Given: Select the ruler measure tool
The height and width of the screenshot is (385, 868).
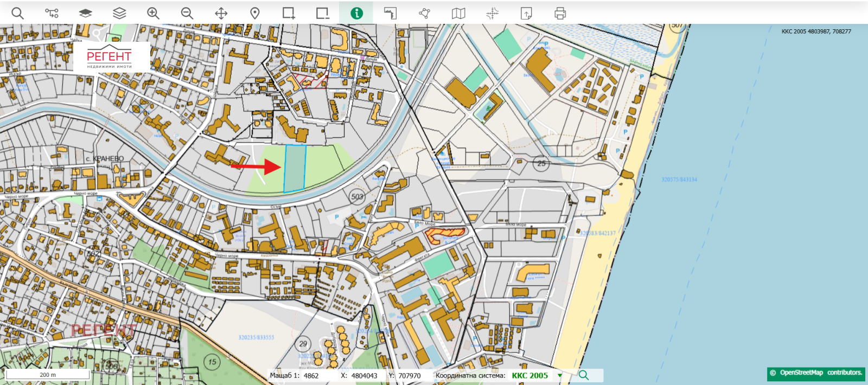Looking at the screenshot, I should (391, 13).
